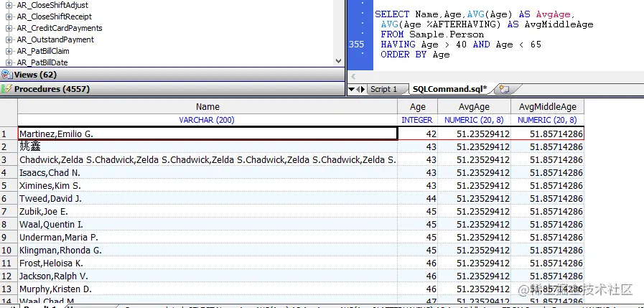Viewport: 644px width, 308px height.
Task: Select the SQLCommand.sql* tab
Action: tap(451, 89)
